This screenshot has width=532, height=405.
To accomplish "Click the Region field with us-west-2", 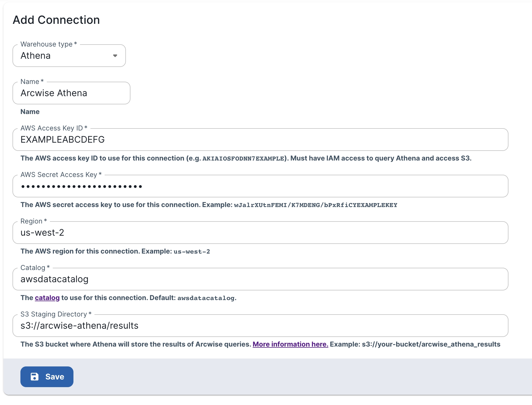I will pyautogui.click(x=260, y=233).
